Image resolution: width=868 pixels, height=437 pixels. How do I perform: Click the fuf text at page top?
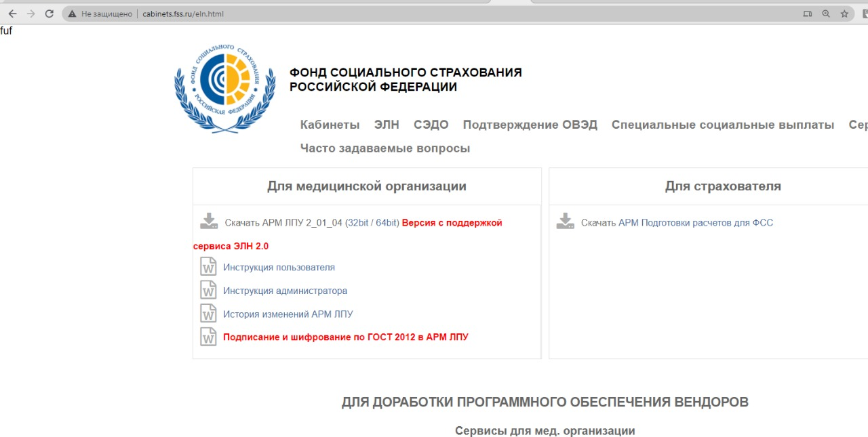click(x=6, y=30)
